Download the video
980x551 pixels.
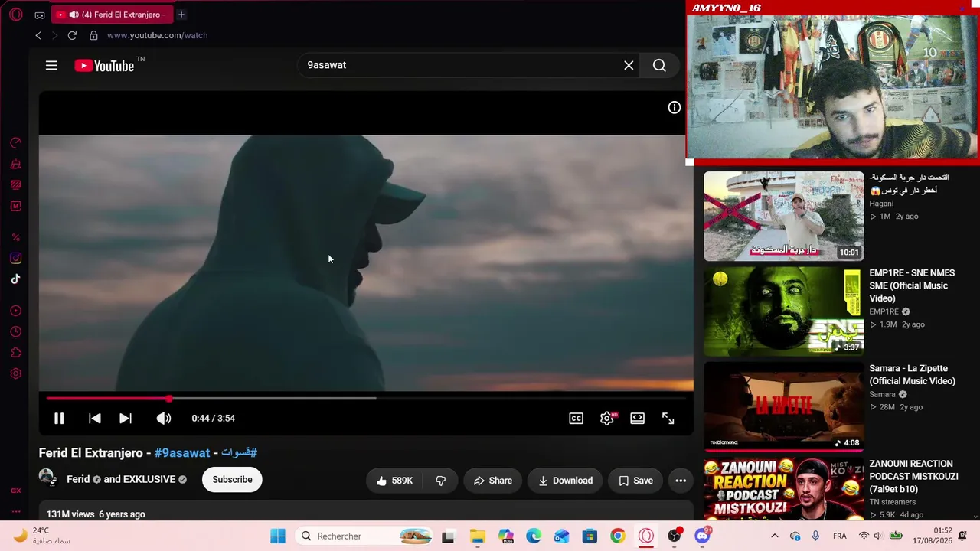tap(565, 481)
